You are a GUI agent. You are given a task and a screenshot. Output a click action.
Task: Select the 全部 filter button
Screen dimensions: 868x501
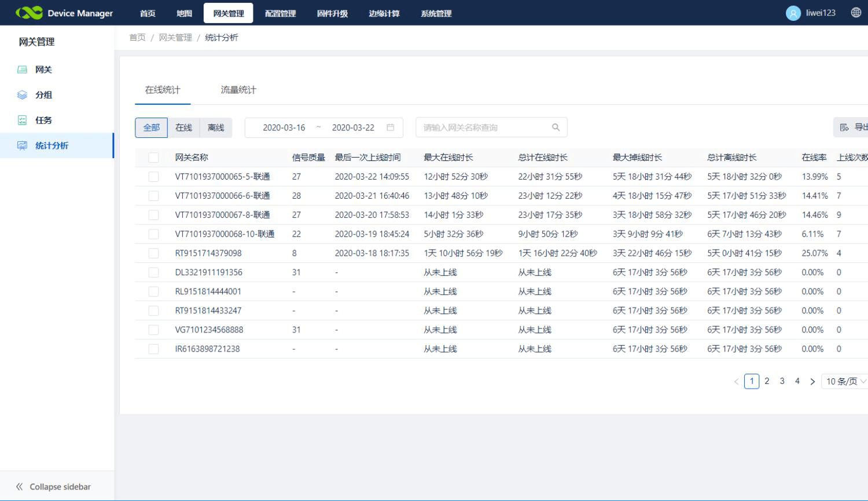pyautogui.click(x=152, y=127)
